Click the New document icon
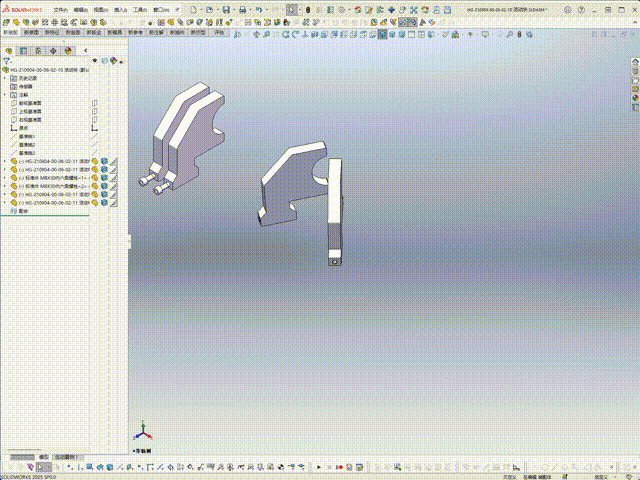 [193, 9]
